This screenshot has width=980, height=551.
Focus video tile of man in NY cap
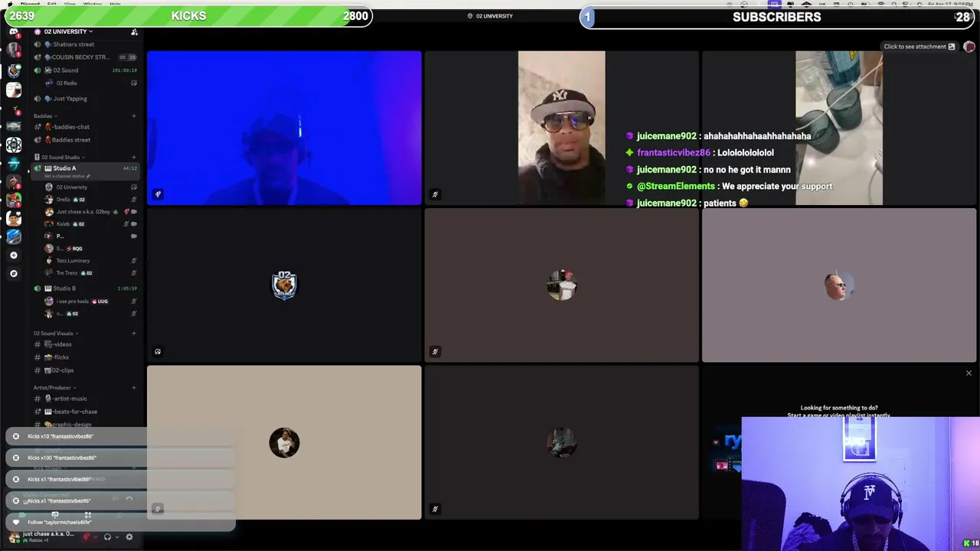(561, 128)
